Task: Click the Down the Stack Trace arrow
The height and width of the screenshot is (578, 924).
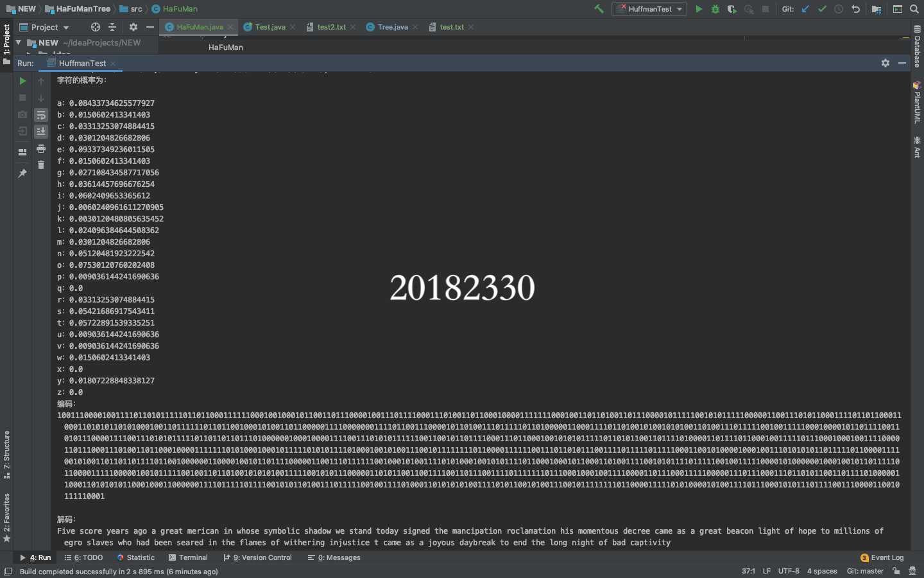Action: 41,98
